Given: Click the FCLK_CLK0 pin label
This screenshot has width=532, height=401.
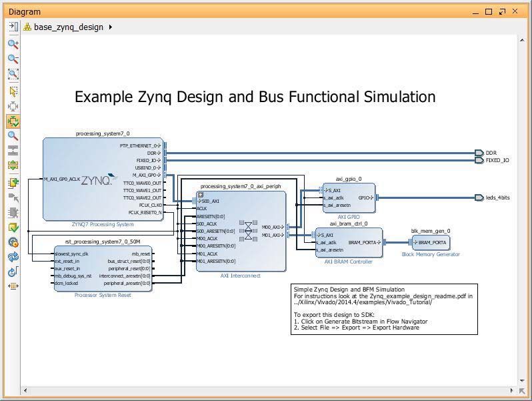Looking at the screenshot, I should click(150, 205).
